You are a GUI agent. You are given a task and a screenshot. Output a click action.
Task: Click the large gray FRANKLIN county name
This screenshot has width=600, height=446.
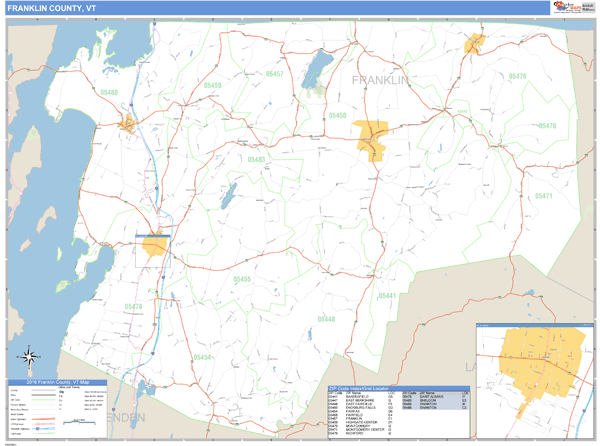click(380, 80)
